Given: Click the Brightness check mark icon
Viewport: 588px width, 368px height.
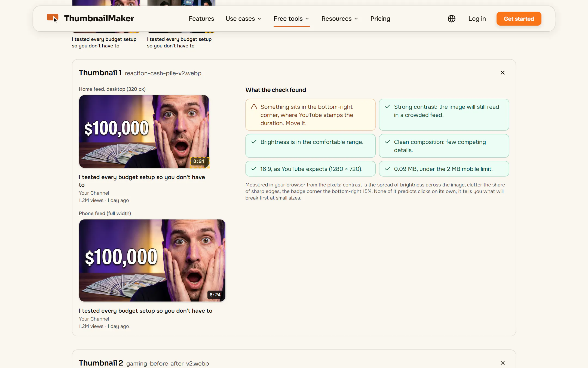Looking at the screenshot, I should pos(254,142).
